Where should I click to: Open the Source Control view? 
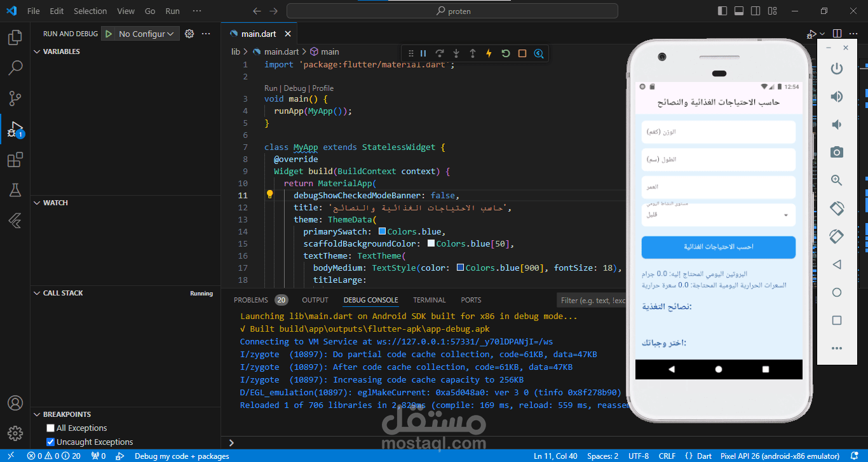pyautogui.click(x=15, y=98)
